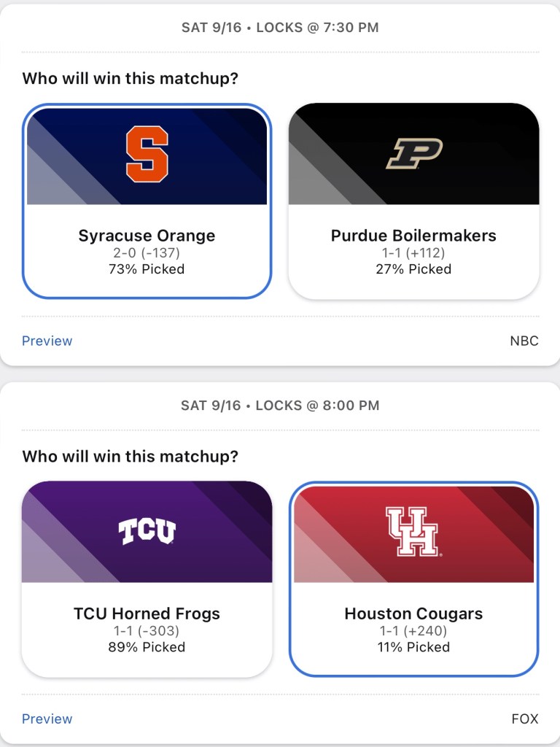Pick Purdue Boilermakers by its team name
The image size is (560, 747).
click(x=413, y=236)
